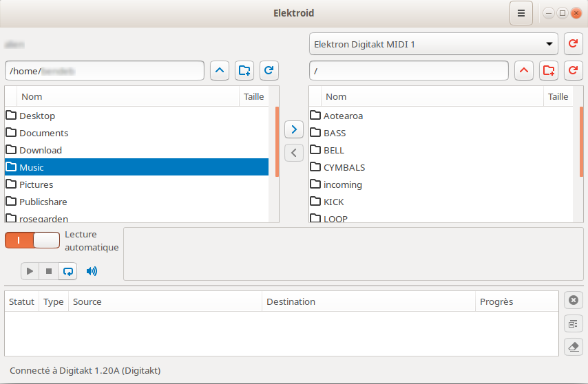Create new folder in local browser
This screenshot has width=588, height=384.
244,70
